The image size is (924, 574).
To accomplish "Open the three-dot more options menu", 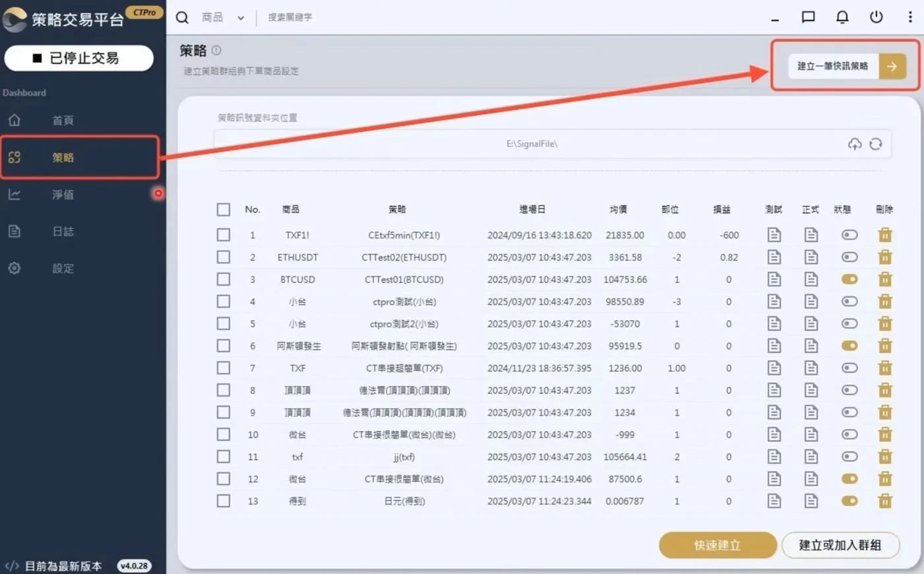I will click(x=910, y=17).
